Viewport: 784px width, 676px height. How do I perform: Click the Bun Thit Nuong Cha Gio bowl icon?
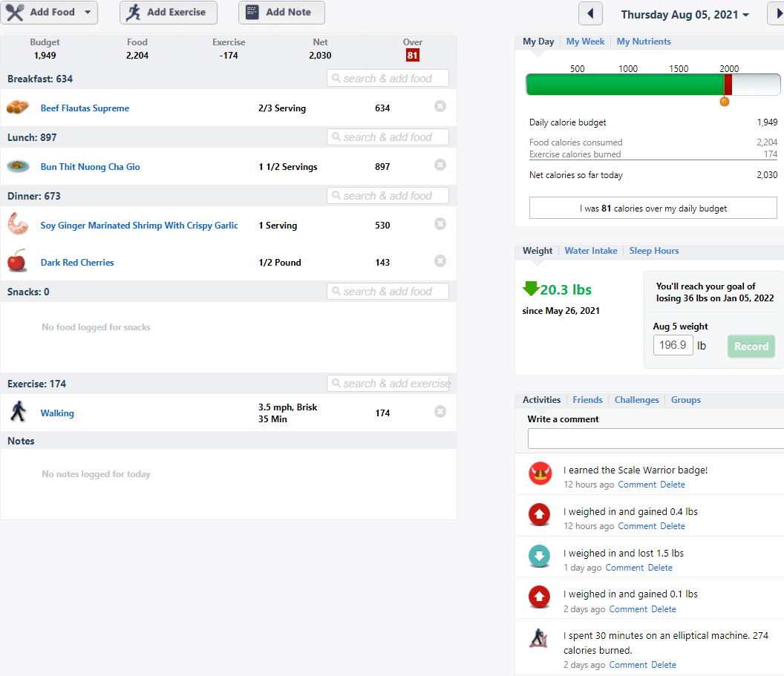pos(18,166)
